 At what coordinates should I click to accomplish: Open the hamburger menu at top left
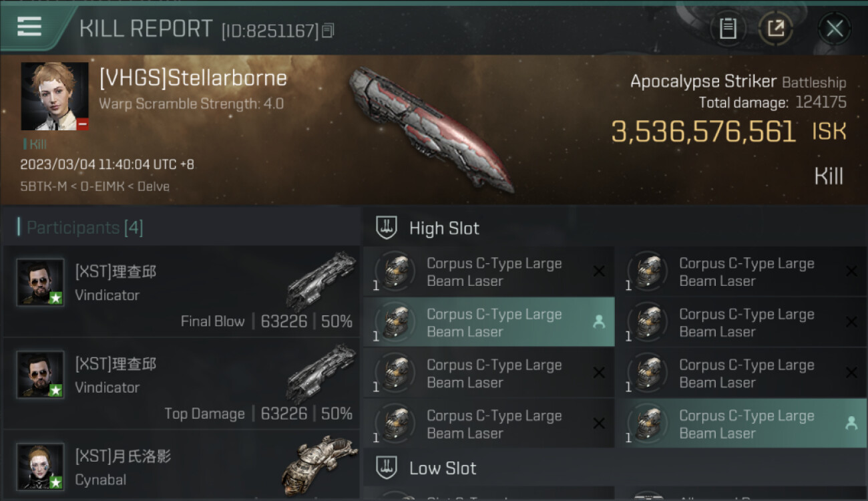pyautogui.click(x=29, y=27)
